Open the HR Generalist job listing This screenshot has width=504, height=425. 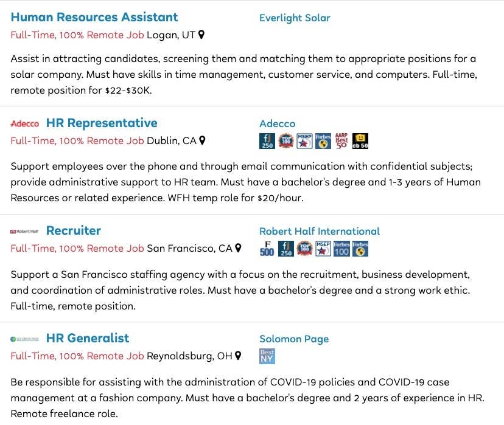(x=88, y=338)
